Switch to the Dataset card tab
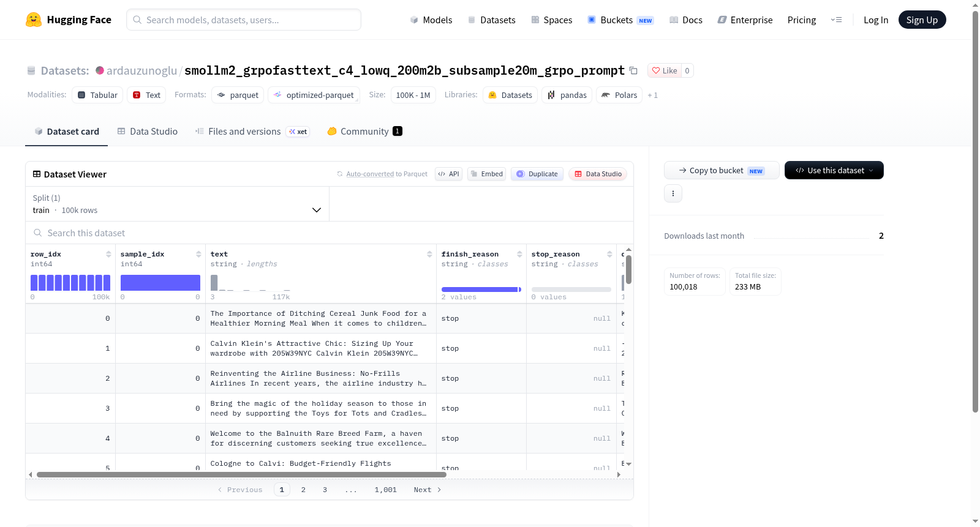980x527 pixels. [x=66, y=131]
